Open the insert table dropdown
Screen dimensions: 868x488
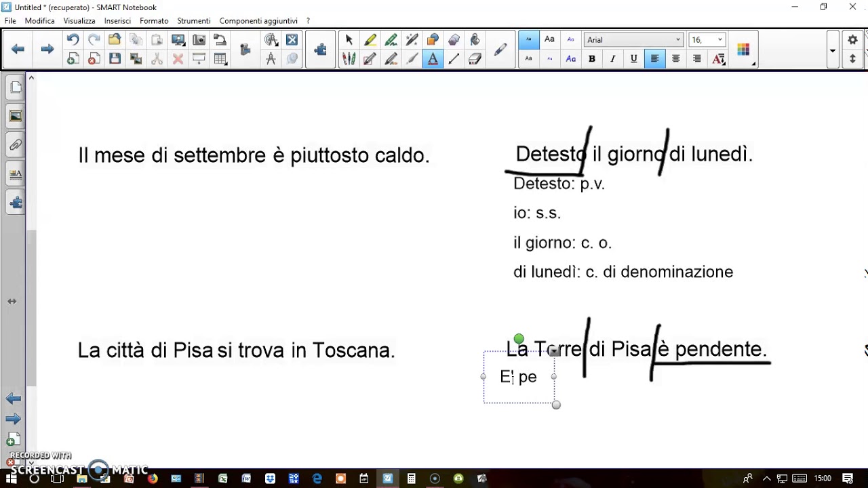click(x=220, y=59)
